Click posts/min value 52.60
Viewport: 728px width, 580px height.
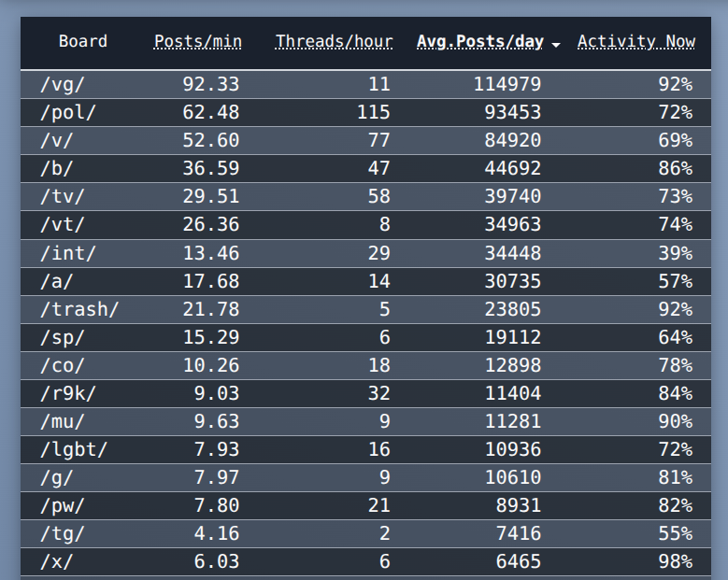(211, 140)
